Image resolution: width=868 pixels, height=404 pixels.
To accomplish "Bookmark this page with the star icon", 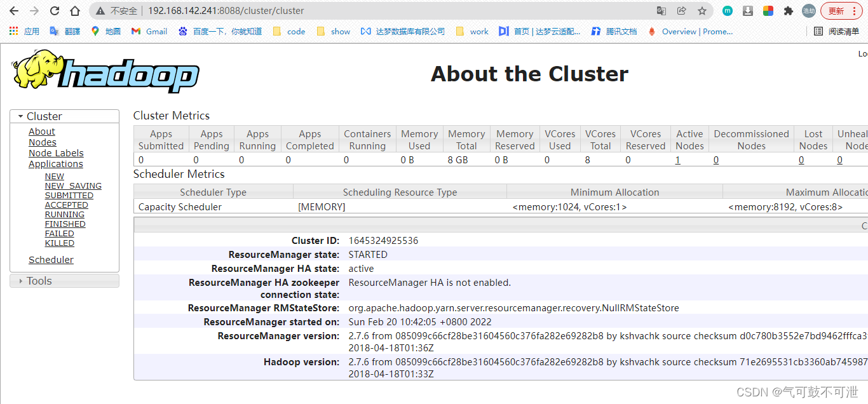I will [702, 11].
